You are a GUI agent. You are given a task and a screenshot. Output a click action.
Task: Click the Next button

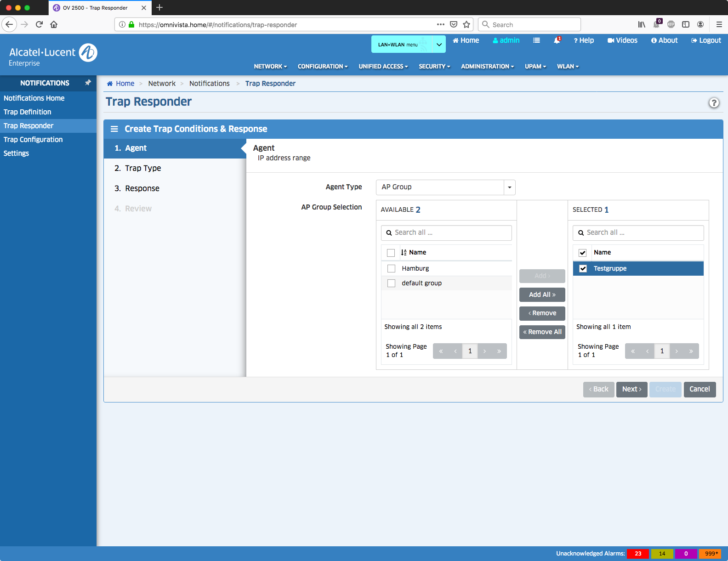coord(631,389)
